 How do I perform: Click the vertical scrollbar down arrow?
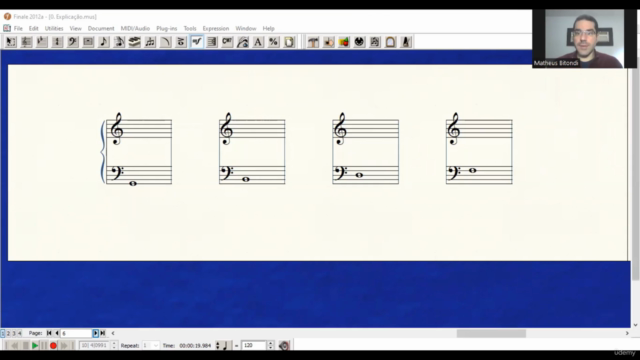click(635, 325)
